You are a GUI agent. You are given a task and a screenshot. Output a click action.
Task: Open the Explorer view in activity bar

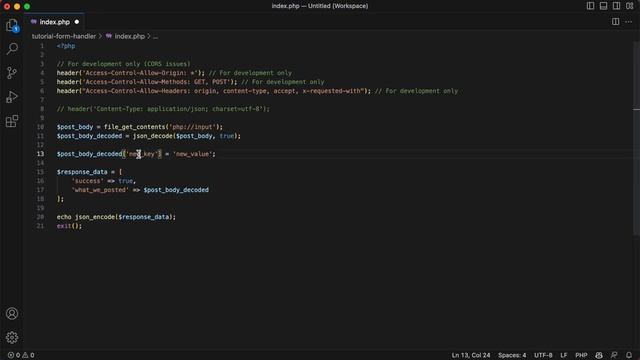12,26
